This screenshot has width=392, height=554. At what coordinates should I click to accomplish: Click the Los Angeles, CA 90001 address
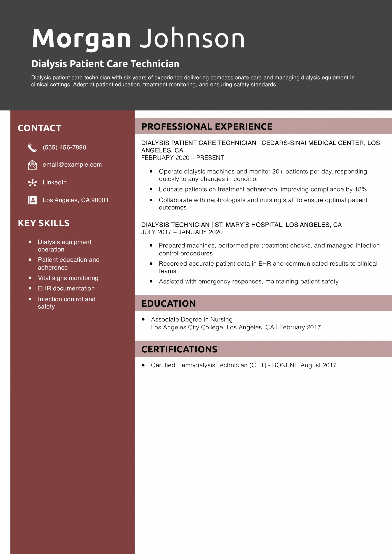76,200
